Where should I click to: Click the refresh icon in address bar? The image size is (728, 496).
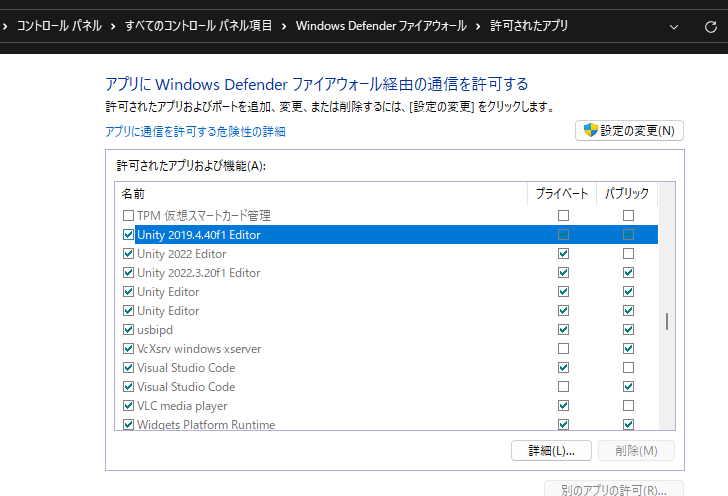(711, 27)
